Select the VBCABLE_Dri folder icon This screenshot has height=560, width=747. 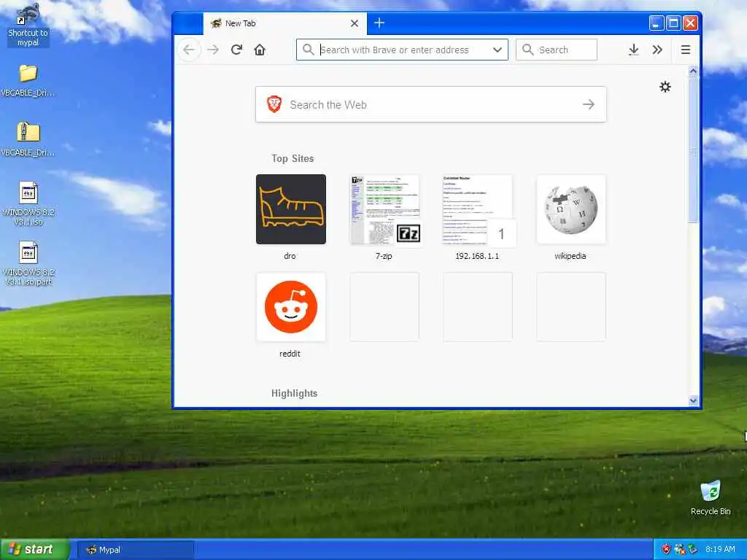tap(28, 81)
